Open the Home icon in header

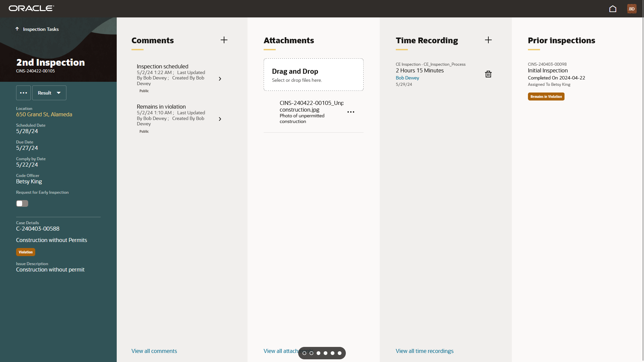click(613, 9)
